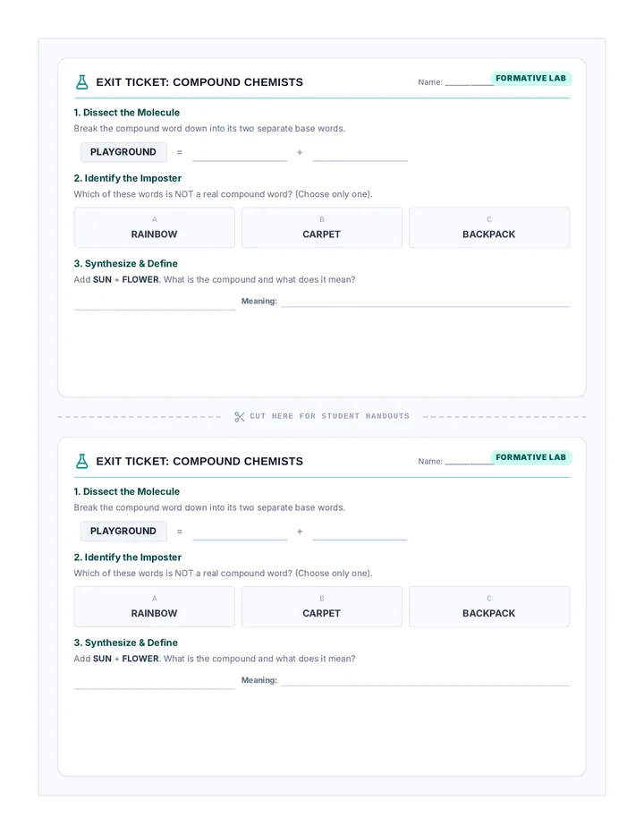Select option B CARPET in top ticket
This screenshot has width=644, height=834.
(x=322, y=227)
